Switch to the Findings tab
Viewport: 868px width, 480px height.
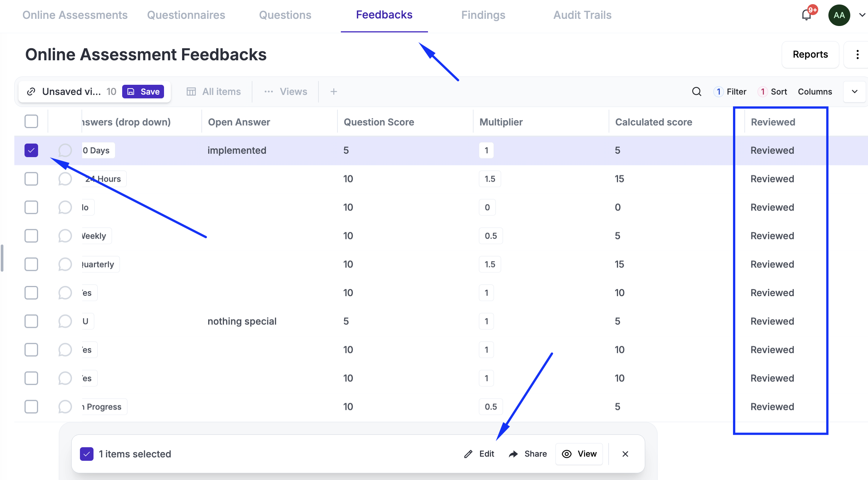pyautogui.click(x=483, y=15)
